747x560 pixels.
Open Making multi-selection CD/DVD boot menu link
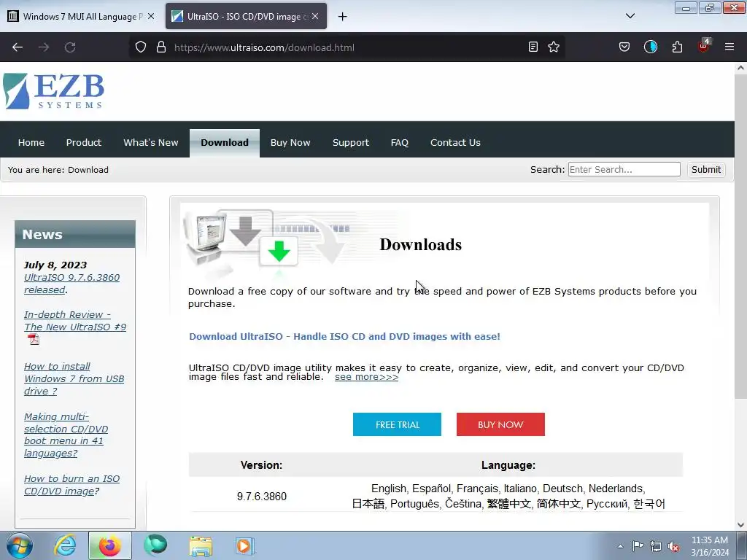tap(66, 435)
